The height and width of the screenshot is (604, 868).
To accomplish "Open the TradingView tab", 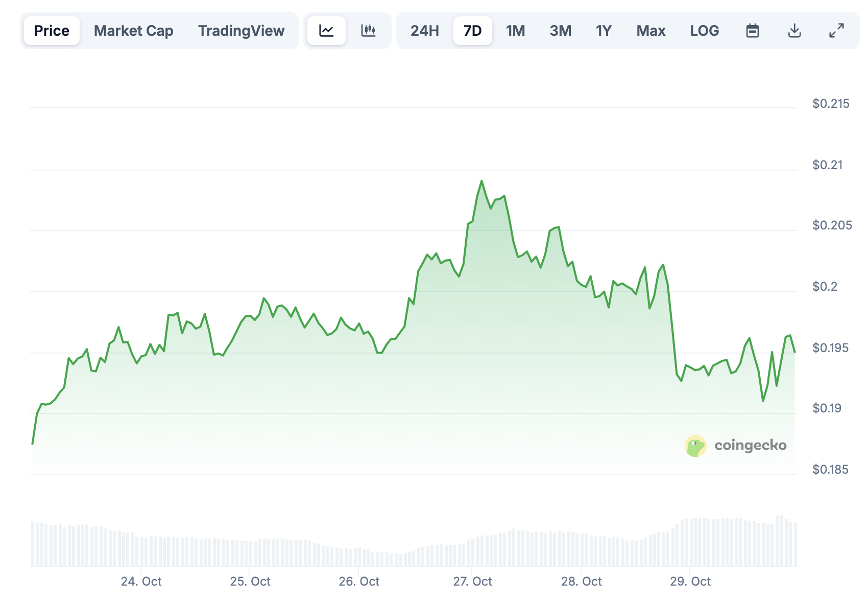I will point(241,31).
